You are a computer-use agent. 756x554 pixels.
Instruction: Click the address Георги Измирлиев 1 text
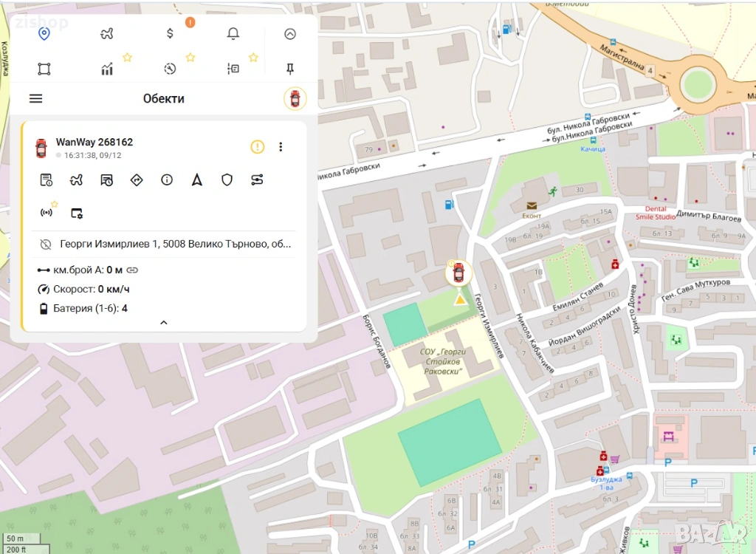tap(176, 244)
